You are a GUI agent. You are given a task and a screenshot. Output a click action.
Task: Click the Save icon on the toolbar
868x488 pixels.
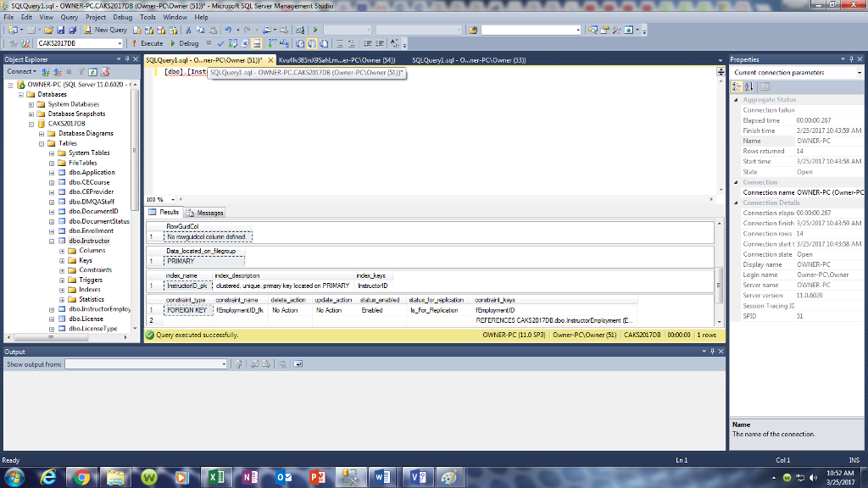click(61, 28)
